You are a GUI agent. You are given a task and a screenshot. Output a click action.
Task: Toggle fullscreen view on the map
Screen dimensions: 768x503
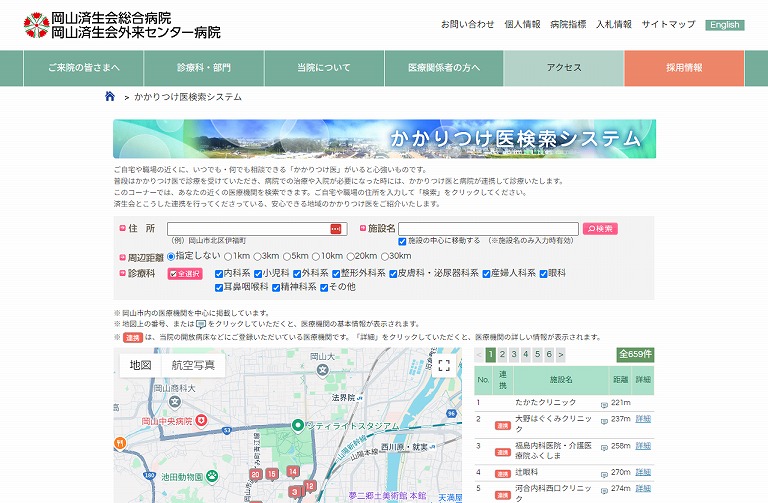pos(444,366)
